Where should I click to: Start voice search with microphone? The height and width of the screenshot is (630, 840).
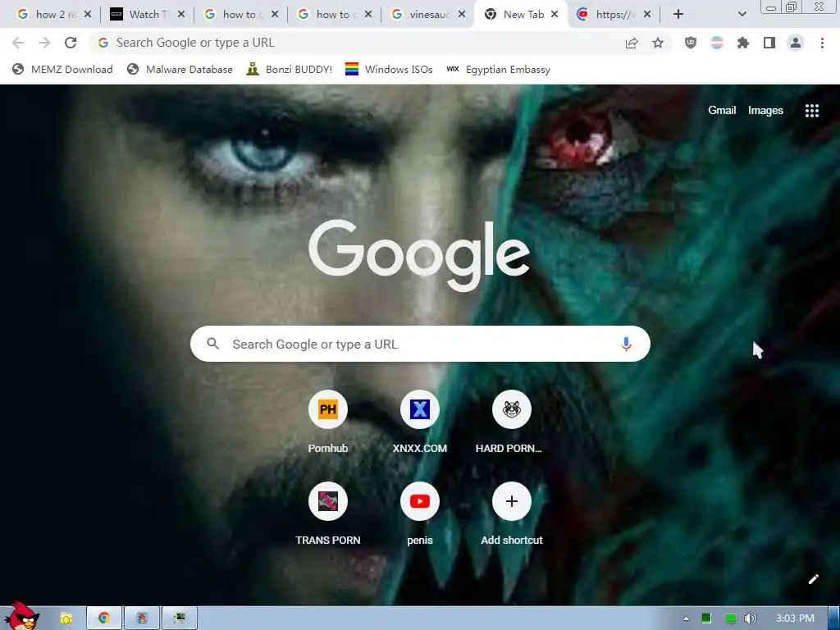tap(626, 344)
